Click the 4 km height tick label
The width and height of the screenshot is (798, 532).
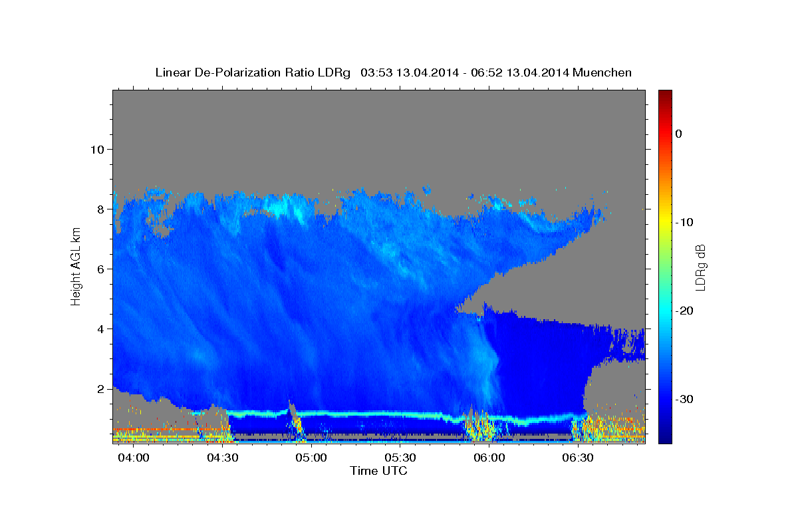100,329
